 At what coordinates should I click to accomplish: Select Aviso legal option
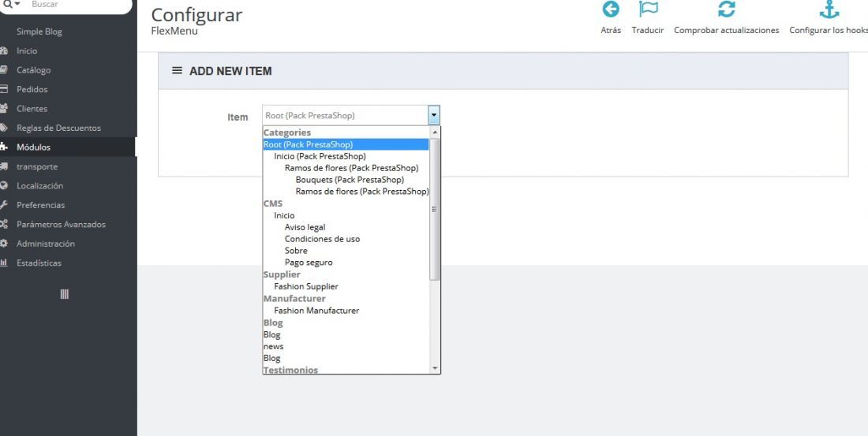pyautogui.click(x=305, y=227)
